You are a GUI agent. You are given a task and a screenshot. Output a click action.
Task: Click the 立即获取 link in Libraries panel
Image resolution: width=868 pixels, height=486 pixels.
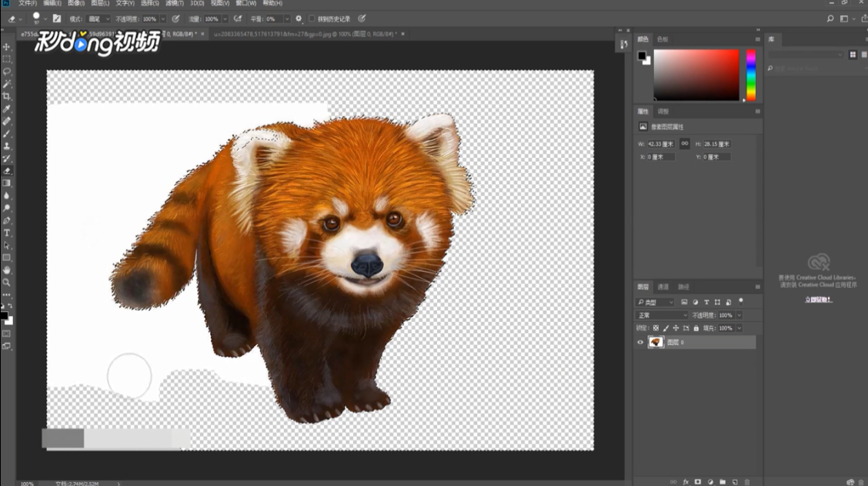pos(819,300)
